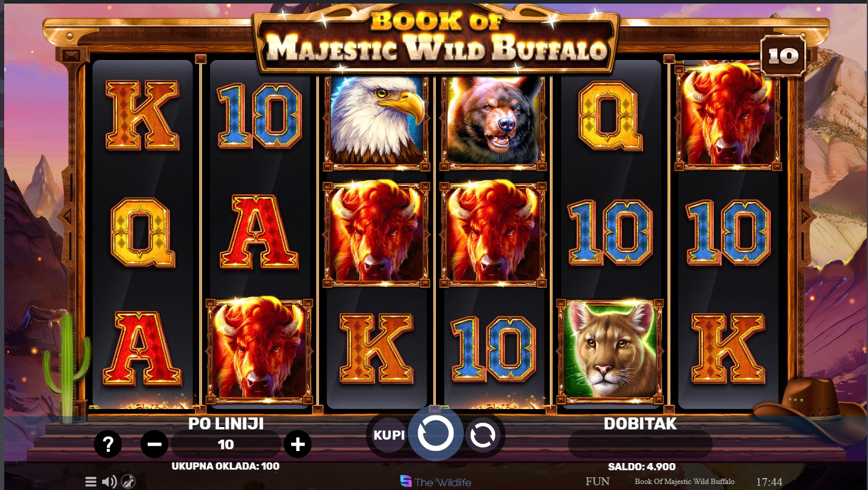Open autoplay with the double-arrow icon
868x490 pixels.
482,435
